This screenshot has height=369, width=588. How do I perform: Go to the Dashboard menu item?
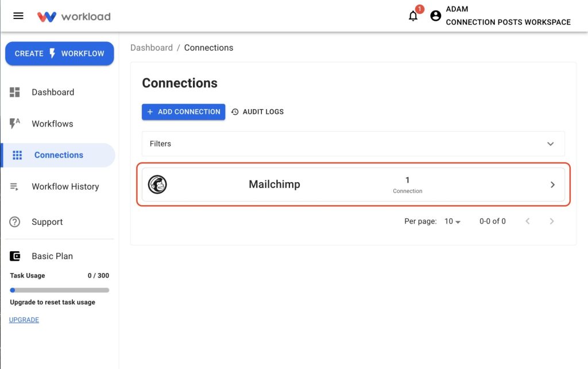pyautogui.click(x=53, y=93)
